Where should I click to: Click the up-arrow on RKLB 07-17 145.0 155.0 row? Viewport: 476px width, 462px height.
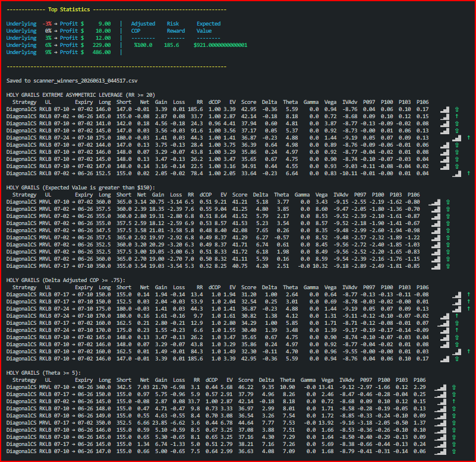[454, 444]
